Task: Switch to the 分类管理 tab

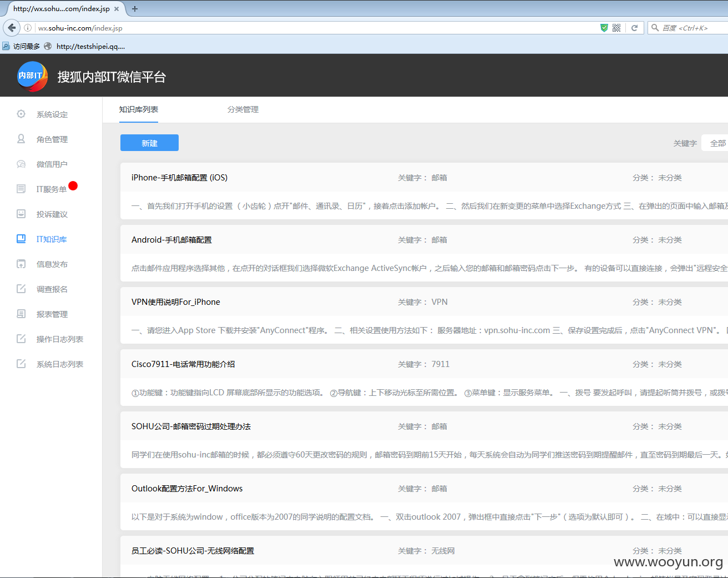Action: [x=243, y=109]
